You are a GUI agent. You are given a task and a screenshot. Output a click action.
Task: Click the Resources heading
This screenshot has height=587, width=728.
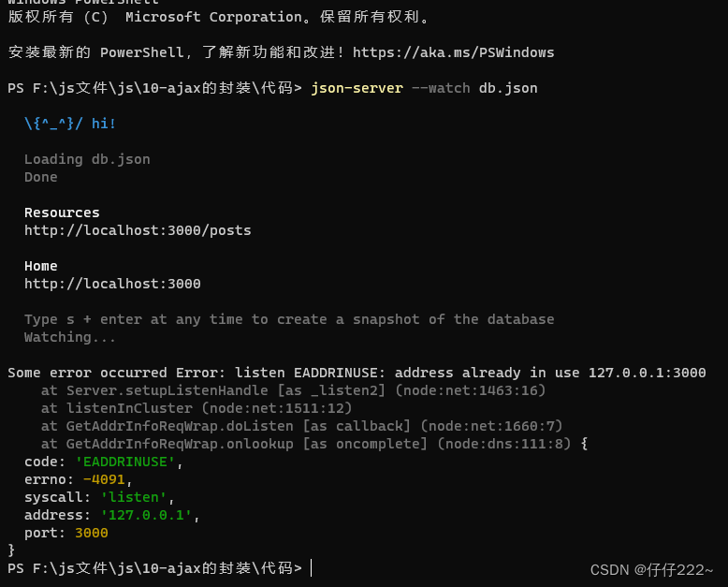62,213
